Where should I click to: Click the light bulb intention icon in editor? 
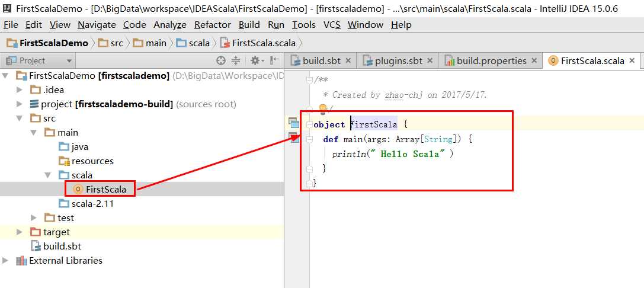[x=323, y=109]
